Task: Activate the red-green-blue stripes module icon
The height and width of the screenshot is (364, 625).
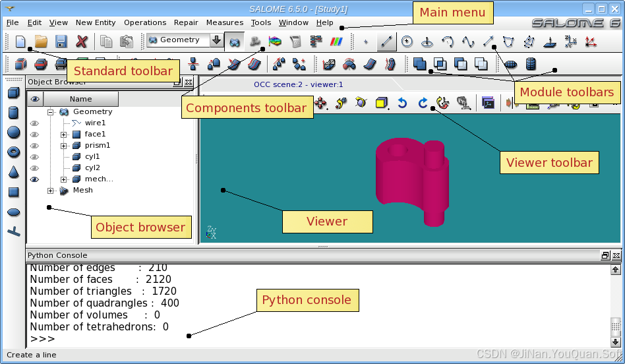Action: [336, 42]
